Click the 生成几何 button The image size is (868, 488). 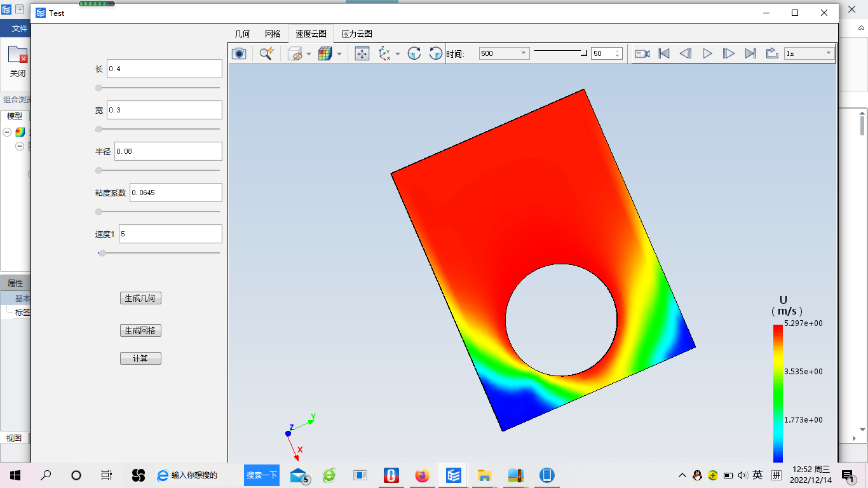(x=140, y=298)
